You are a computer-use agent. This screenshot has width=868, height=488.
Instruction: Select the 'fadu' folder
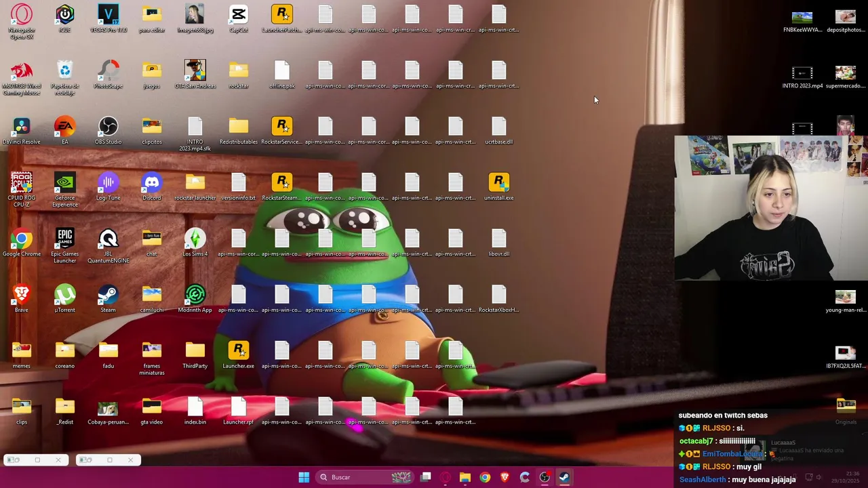108,354
